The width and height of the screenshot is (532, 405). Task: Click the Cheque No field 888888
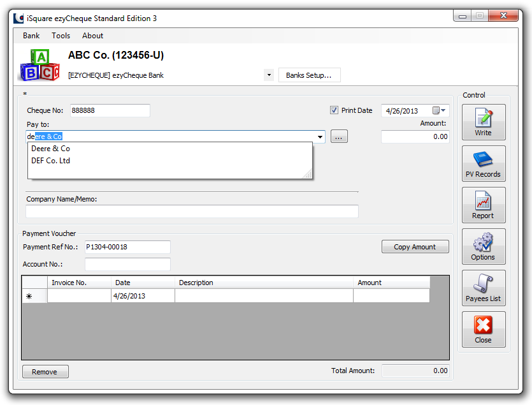(x=110, y=110)
